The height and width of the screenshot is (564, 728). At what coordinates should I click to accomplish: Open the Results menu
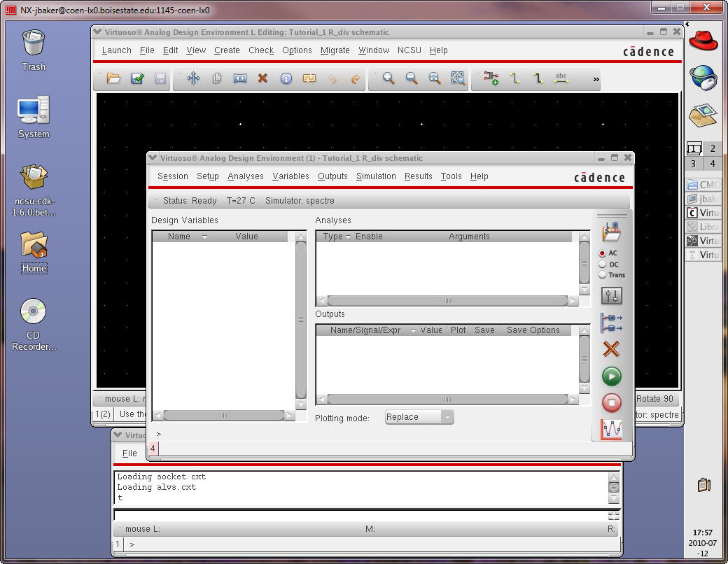click(x=419, y=176)
